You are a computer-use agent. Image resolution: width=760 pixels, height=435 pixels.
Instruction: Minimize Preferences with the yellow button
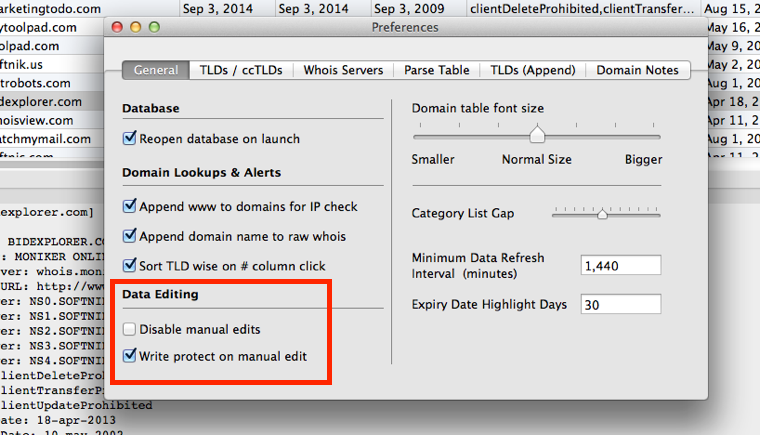[x=136, y=27]
